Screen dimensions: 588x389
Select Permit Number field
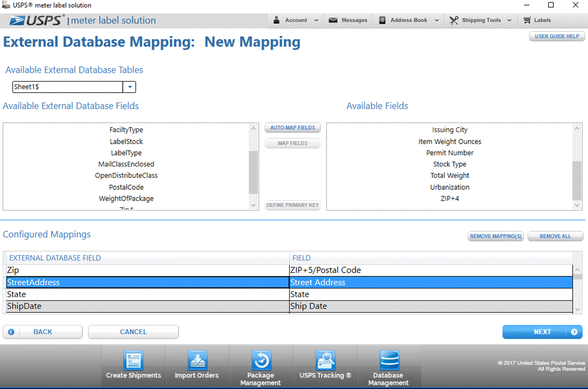tap(449, 153)
